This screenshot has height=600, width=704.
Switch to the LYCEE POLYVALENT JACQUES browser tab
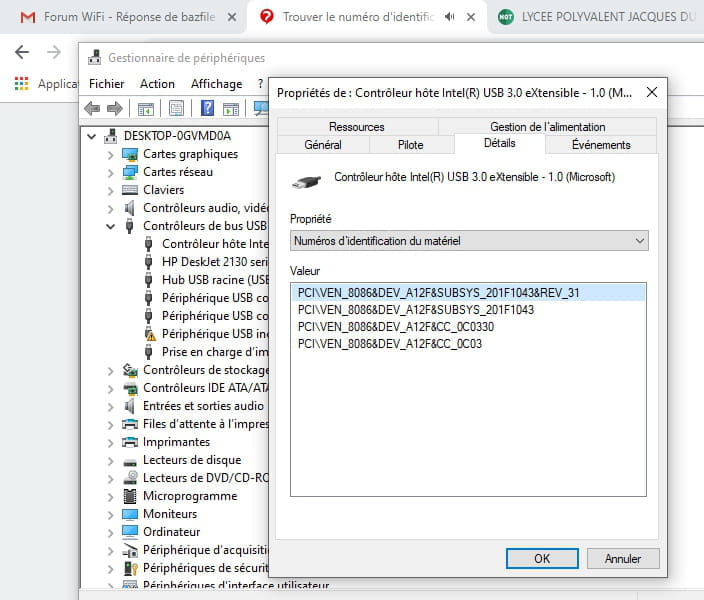pos(597,17)
